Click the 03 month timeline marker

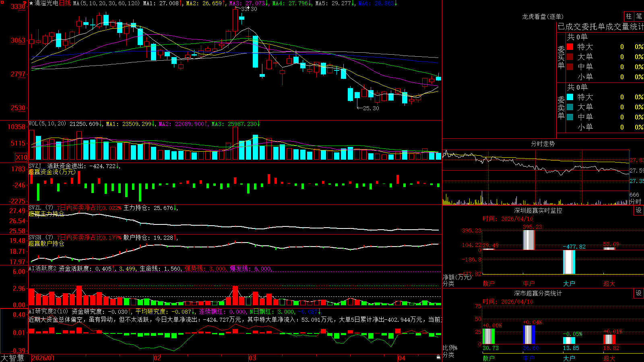[252, 358]
